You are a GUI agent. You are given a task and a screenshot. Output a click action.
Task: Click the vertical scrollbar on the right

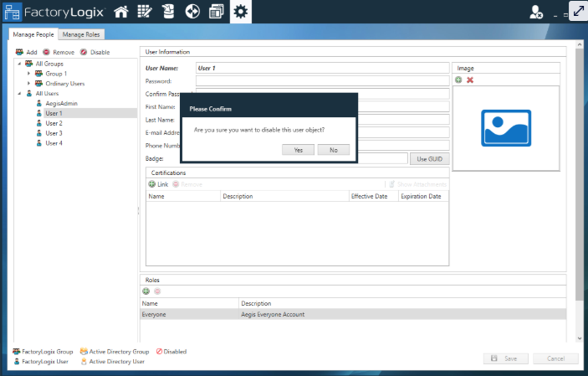pos(579,193)
